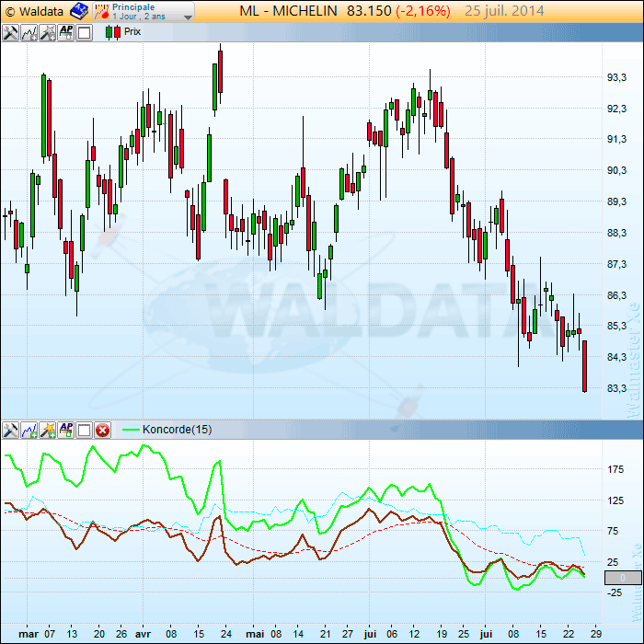Viewport: 644px width, 644px height.
Task: Expand the Principale 1 Jour 2 ans dropdown
Action: point(188,17)
